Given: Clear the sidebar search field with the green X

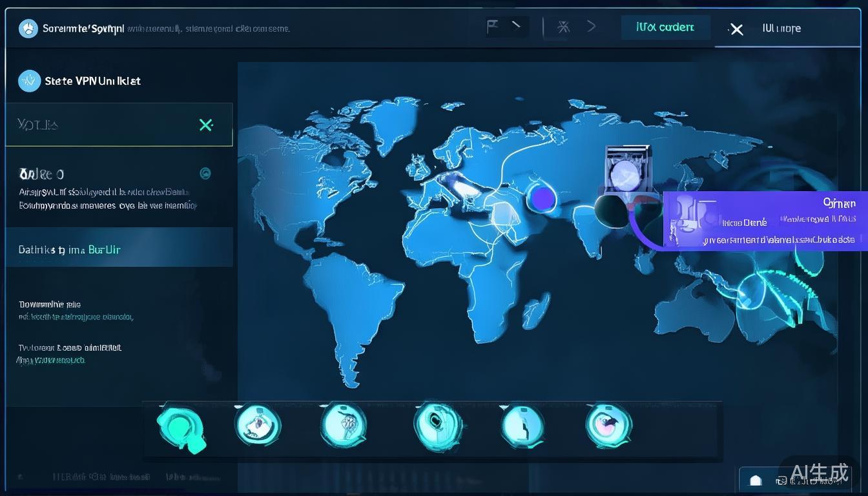Looking at the screenshot, I should click(x=206, y=125).
